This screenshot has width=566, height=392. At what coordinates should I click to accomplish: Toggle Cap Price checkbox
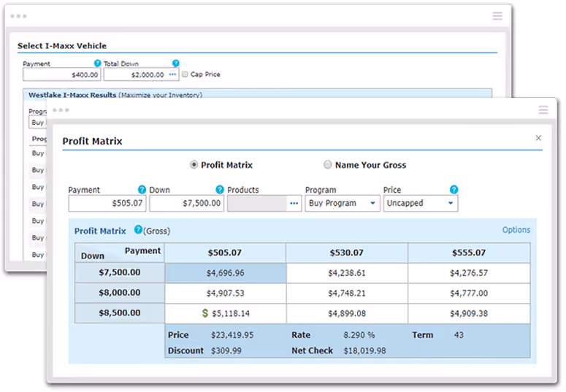click(185, 74)
